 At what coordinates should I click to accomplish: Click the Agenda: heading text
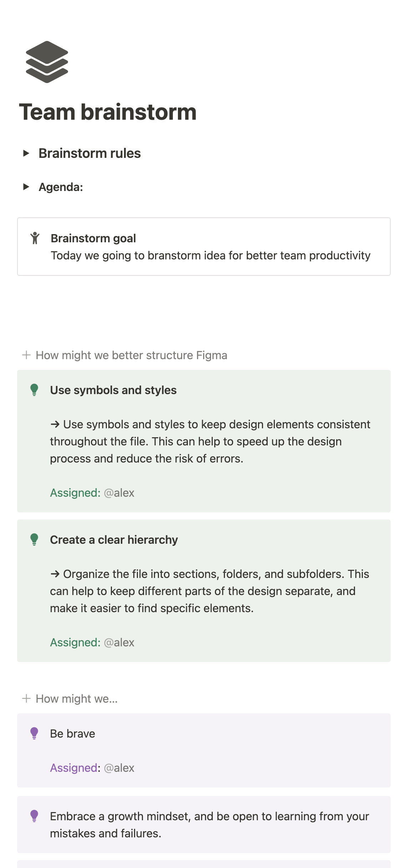tap(61, 187)
